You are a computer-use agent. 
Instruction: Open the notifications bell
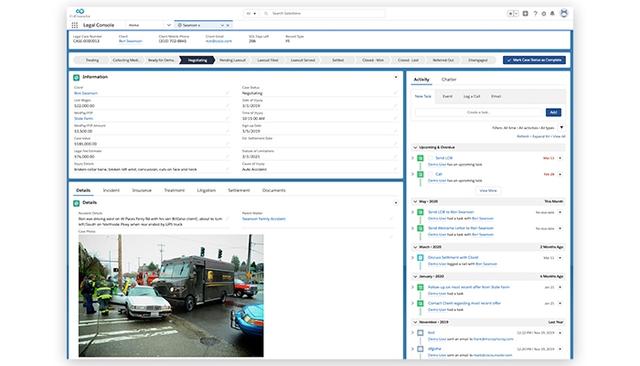coord(552,13)
